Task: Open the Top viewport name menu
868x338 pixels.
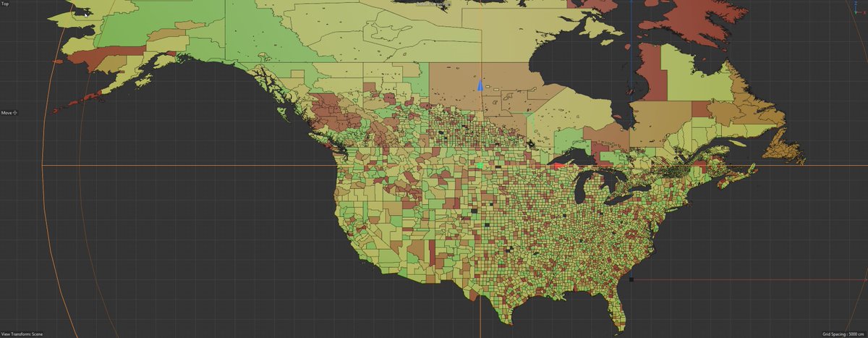Action: pyautogui.click(x=6, y=4)
